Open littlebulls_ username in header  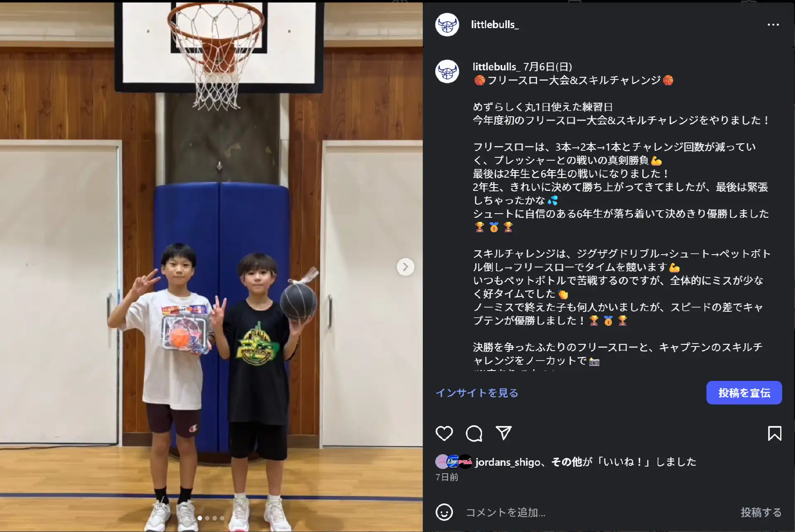point(495,25)
